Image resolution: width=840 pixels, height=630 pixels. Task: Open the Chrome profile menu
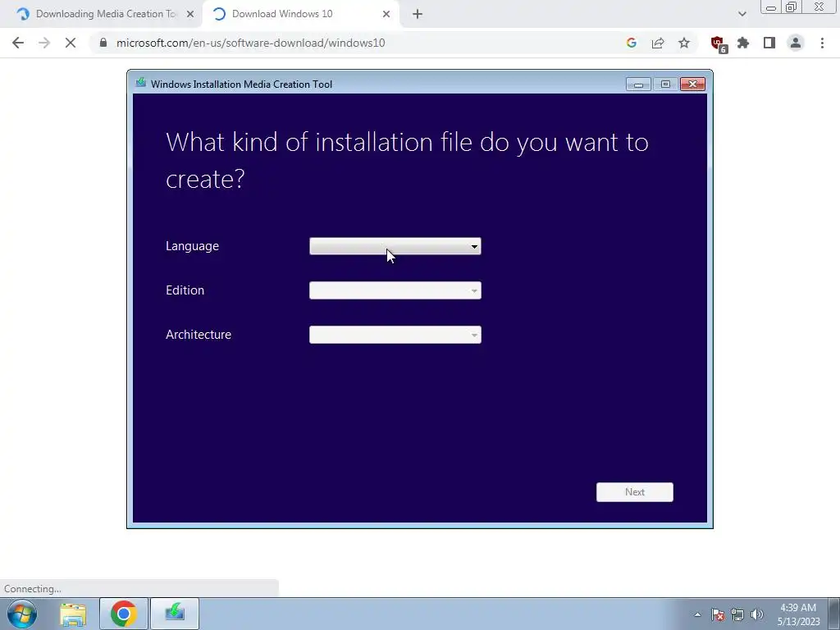pos(796,43)
